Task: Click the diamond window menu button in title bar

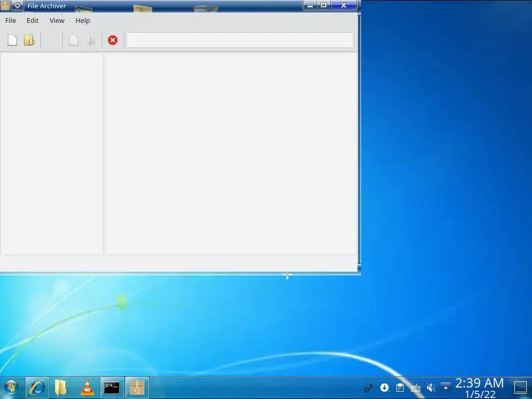Action: pos(17,5)
